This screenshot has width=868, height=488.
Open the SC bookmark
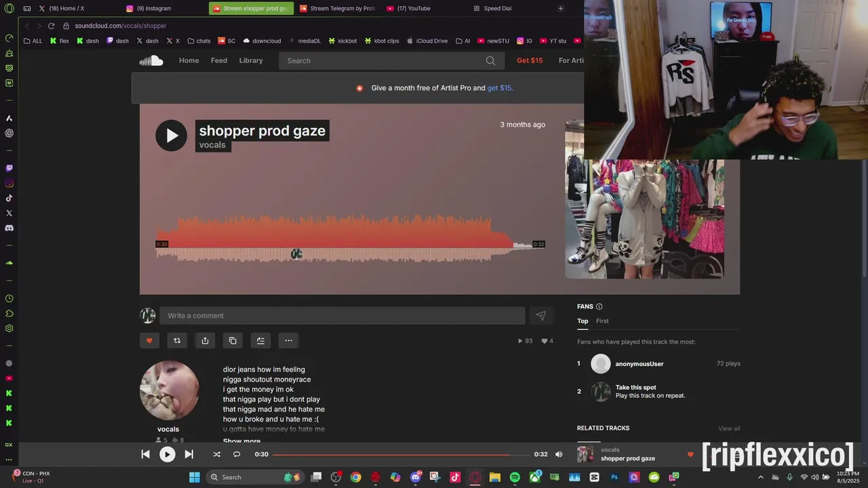226,41
